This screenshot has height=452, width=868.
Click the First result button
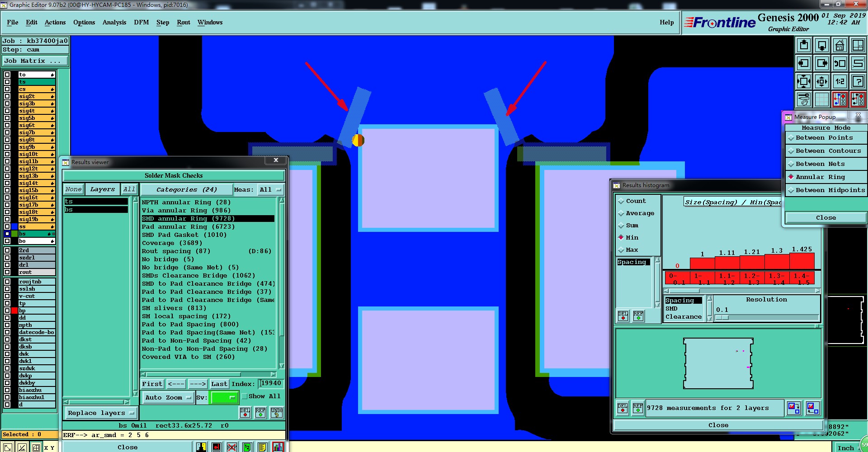152,384
